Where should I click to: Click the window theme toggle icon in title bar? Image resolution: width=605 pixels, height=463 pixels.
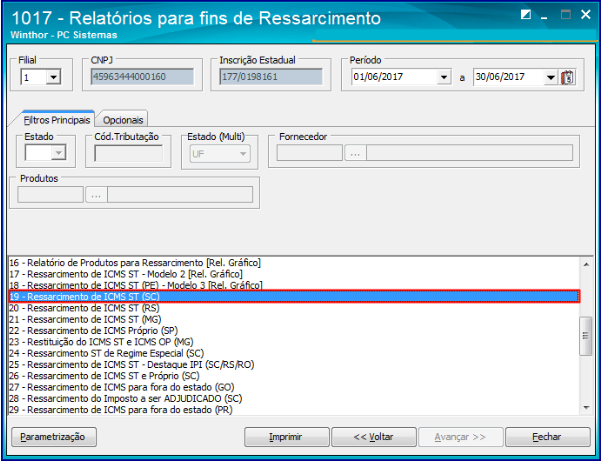pyautogui.click(x=525, y=15)
